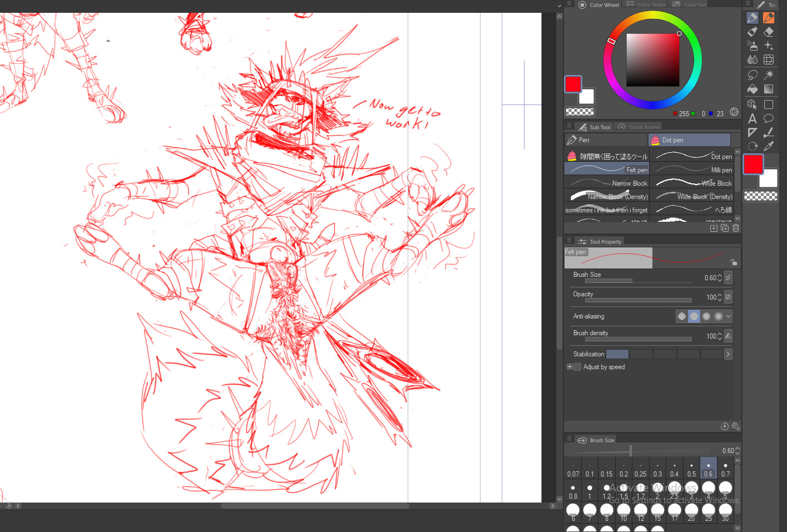This screenshot has width=787, height=532.
Task: Select the Rotate view tool icon
Action: [753, 146]
